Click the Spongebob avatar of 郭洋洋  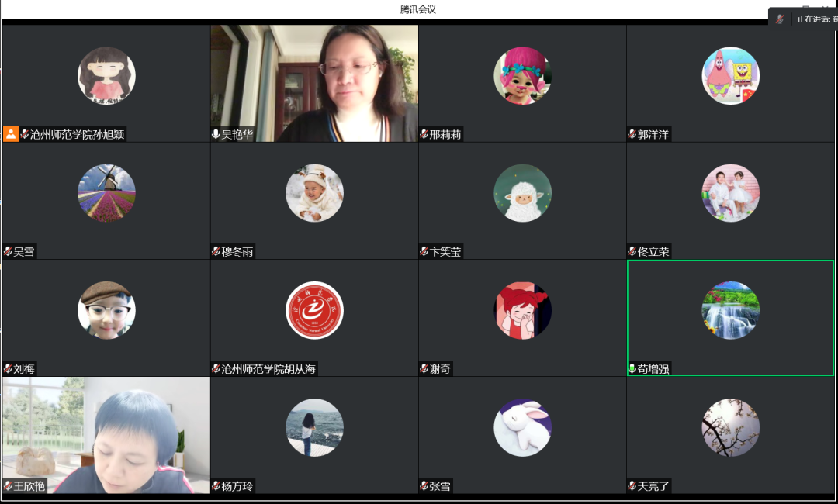[730, 76]
